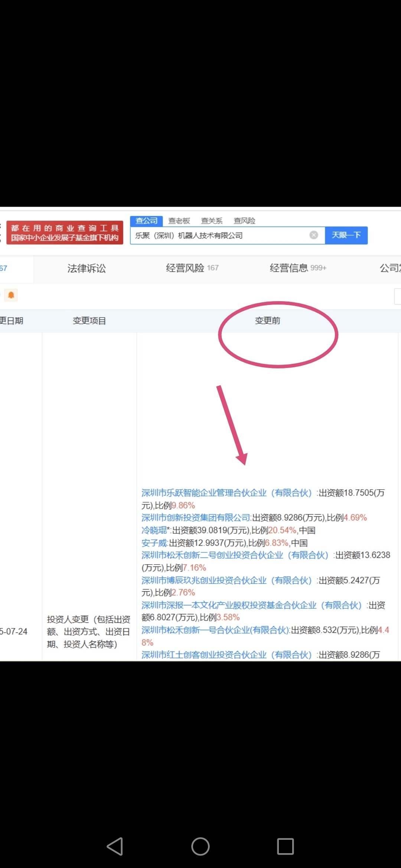Click the 天眼一下 search button

pyautogui.click(x=346, y=235)
